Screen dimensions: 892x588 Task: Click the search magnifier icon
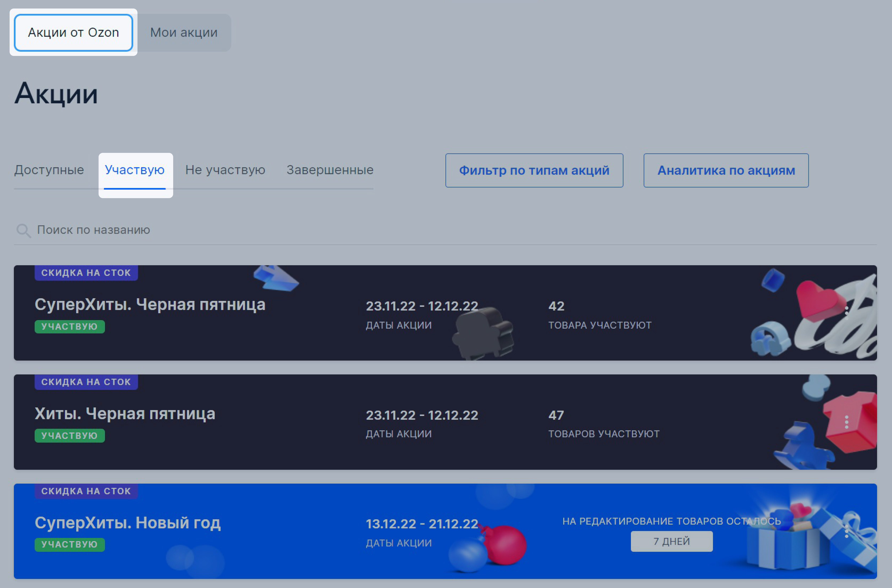tap(23, 230)
